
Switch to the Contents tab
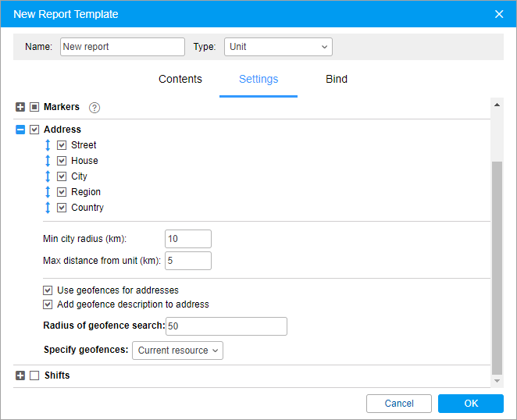[x=180, y=79]
